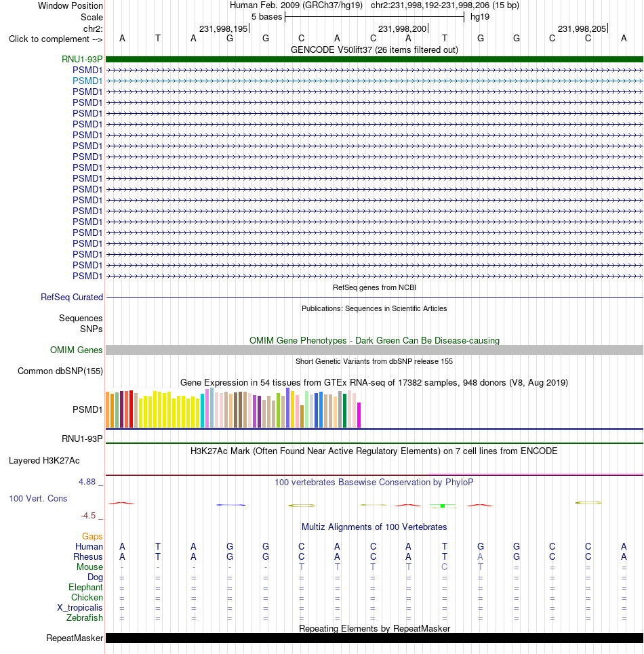Click the pink H3K27Ac signal line
This screenshot has height=654, width=644.
click(536, 474)
